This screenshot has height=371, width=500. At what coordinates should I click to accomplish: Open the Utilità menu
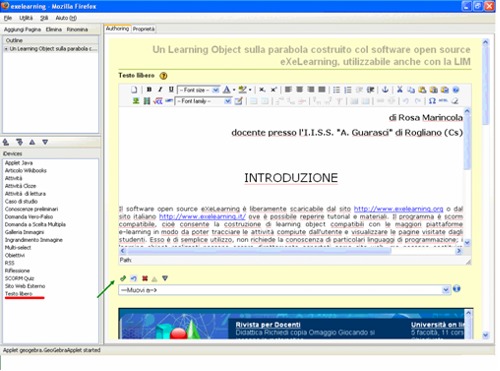[x=26, y=18]
